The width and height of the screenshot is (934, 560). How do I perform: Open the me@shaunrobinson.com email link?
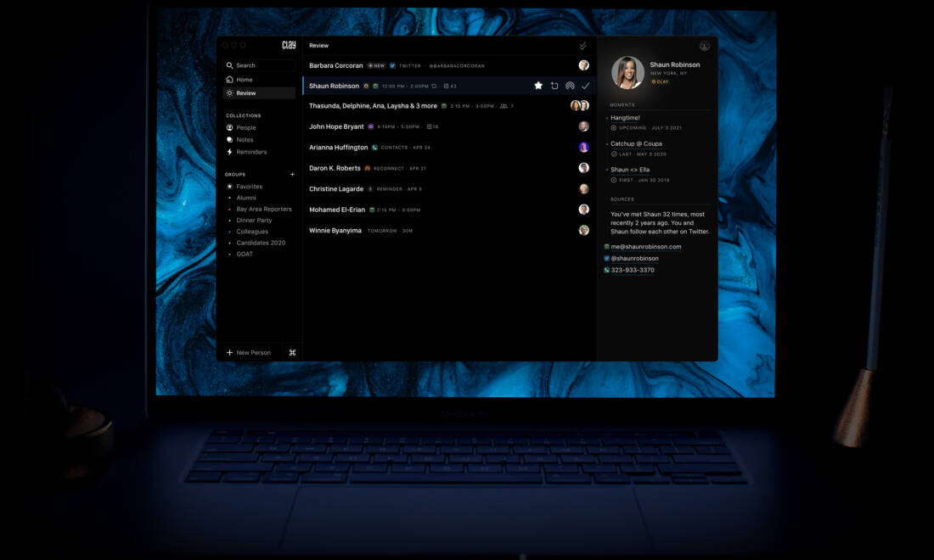[645, 247]
